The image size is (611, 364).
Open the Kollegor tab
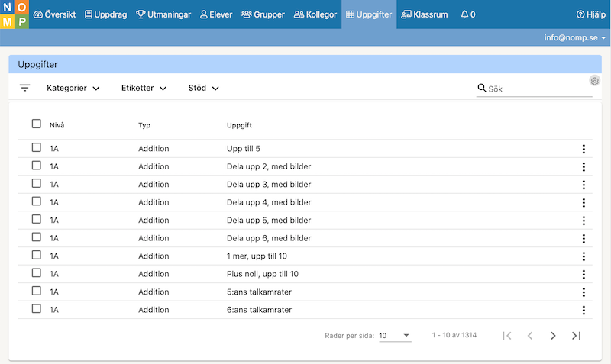click(x=315, y=14)
